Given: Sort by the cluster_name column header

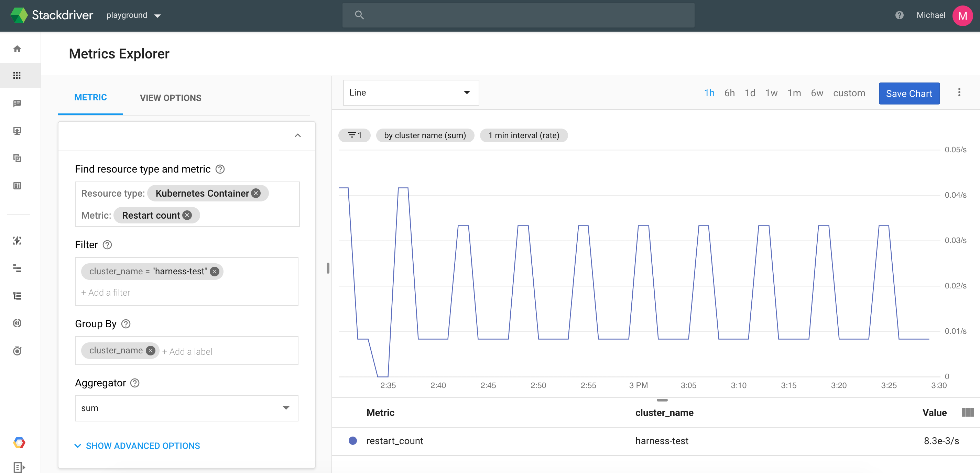Looking at the screenshot, I should 664,412.
